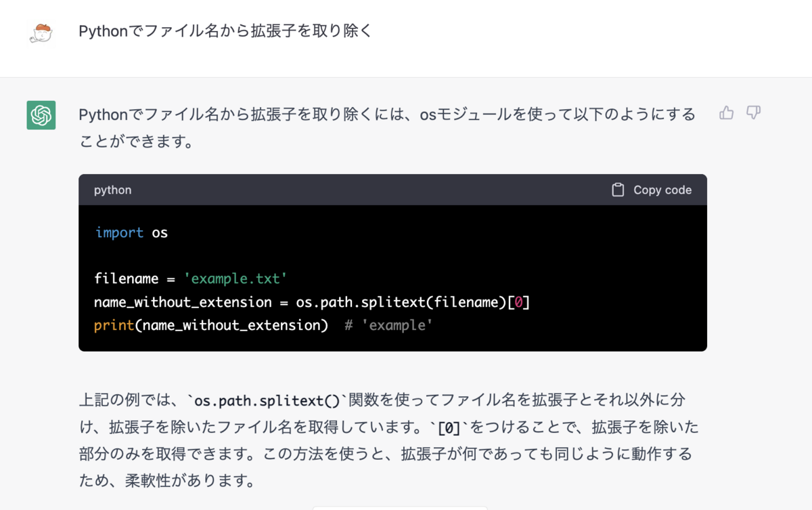This screenshot has height=510, width=812.
Task: Click the ChatGPT logo avatar
Action: (41, 115)
